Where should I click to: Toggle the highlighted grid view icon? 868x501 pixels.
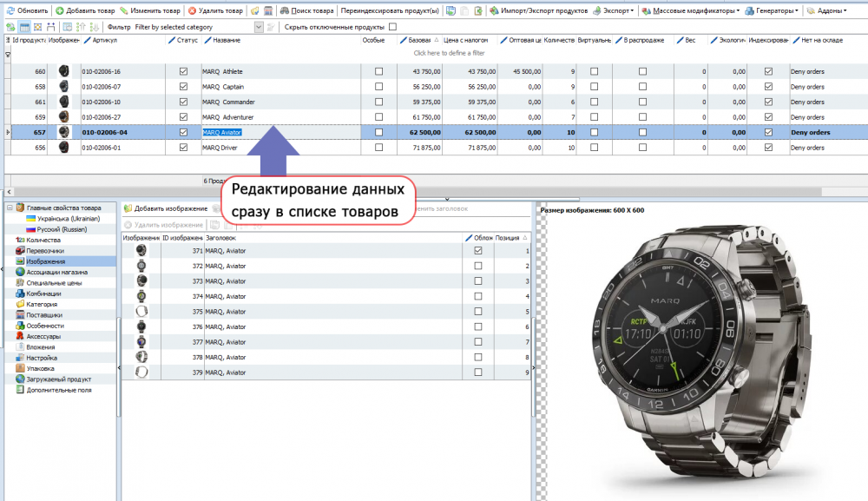pos(24,27)
